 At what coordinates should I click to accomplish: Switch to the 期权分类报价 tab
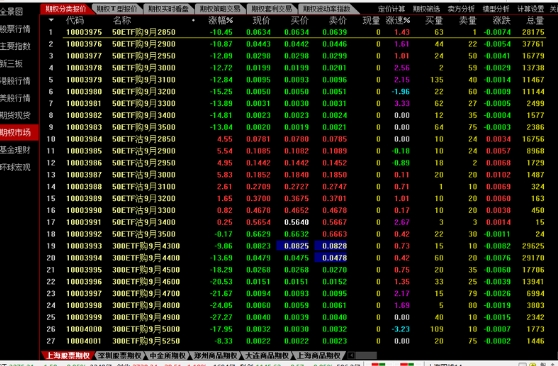(66, 9)
